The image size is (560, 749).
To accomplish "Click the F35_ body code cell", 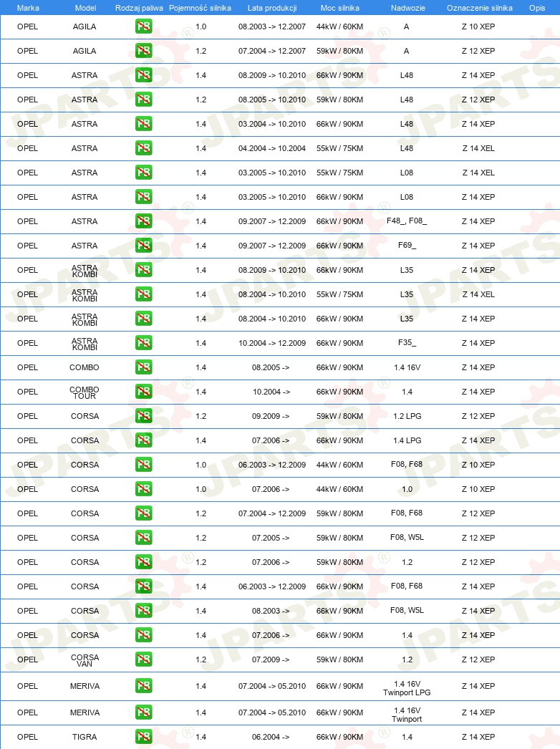I will point(407,342).
